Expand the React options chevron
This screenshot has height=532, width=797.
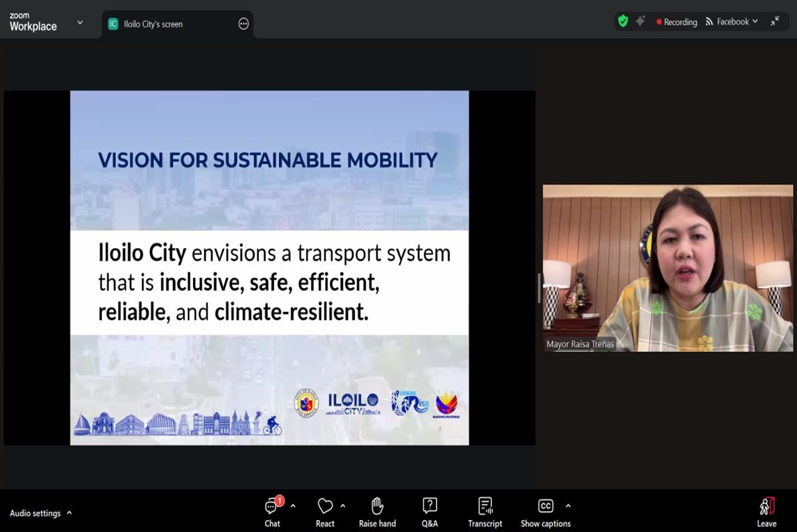[x=342, y=506]
